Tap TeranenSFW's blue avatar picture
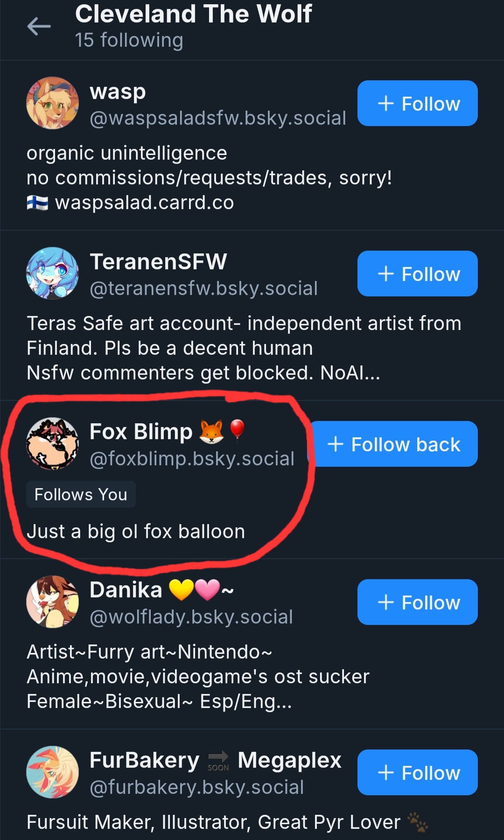Image resolution: width=504 pixels, height=840 pixels. tap(52, 273)
